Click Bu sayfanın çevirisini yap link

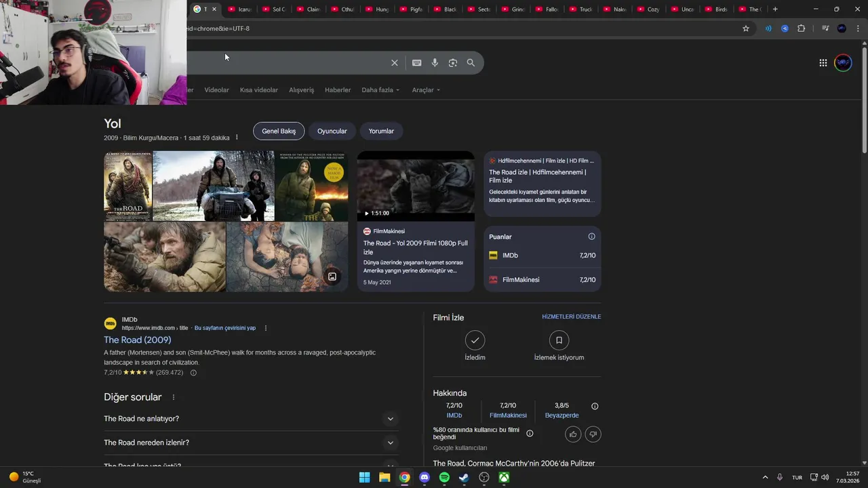[x=225, y=328]
